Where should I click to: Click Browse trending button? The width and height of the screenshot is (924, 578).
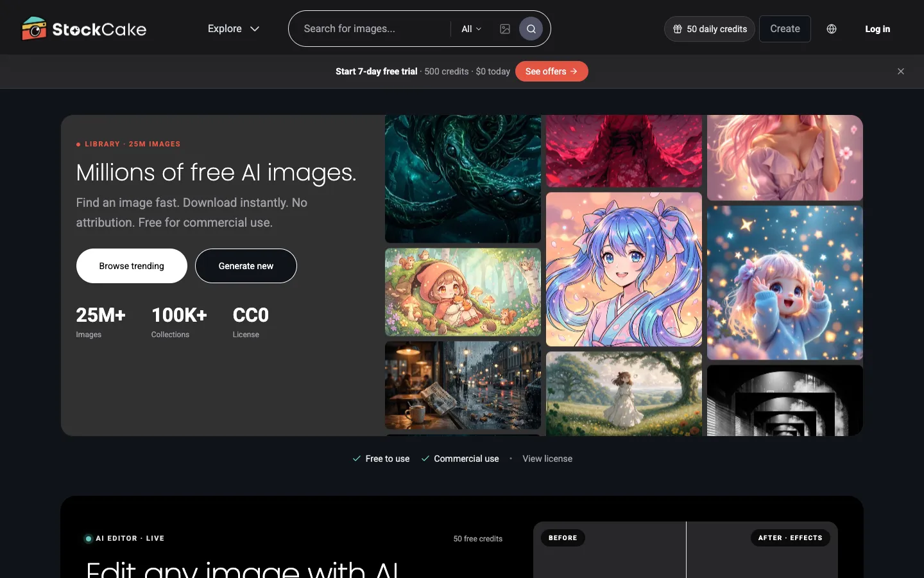[132, 266]
